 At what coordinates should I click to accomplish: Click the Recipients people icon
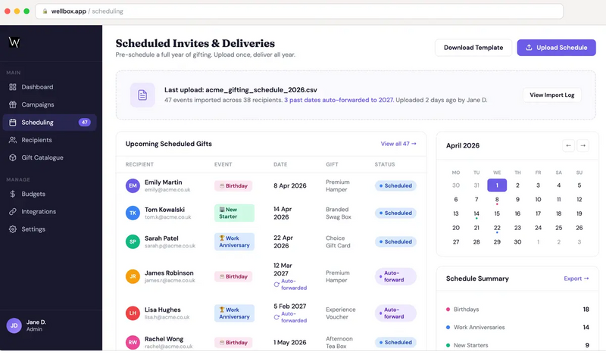tap(13, 140)
